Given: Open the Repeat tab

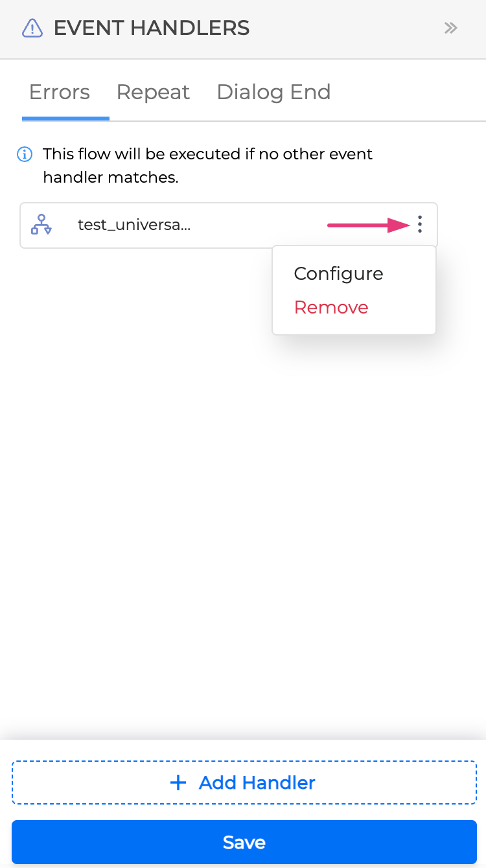Looking at the screenshot, I should point(153,93).
